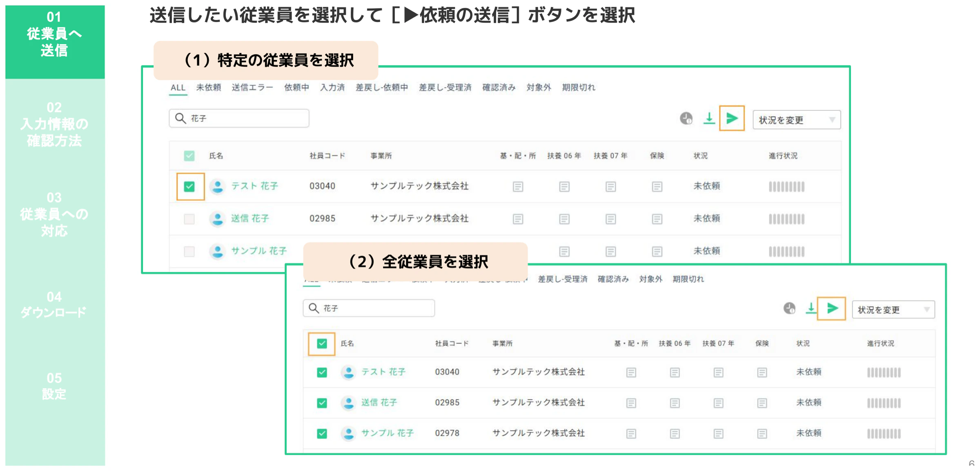Switch to the 差戻し-依頼中 tab in upper panel
This screenshot has width=980, height=471.
point(382,87)
